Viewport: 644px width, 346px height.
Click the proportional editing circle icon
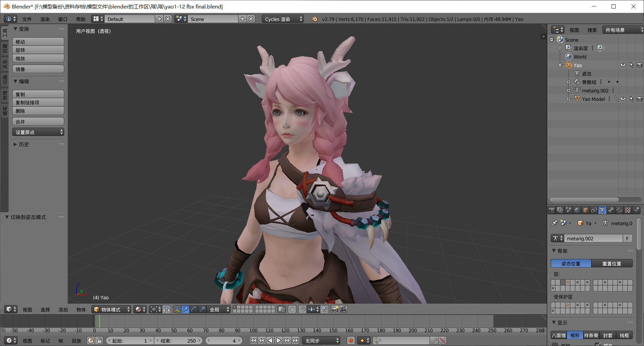tap(292, 309)
